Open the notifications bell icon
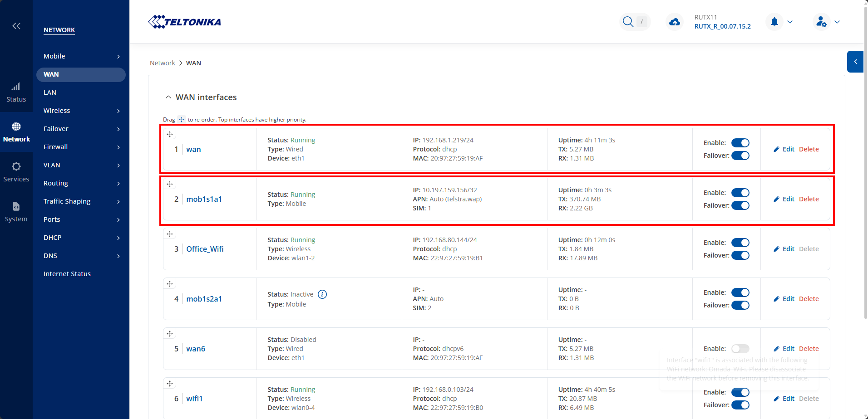Image resolution: width=868 pixels, height=419 pixels. point(774,22)
